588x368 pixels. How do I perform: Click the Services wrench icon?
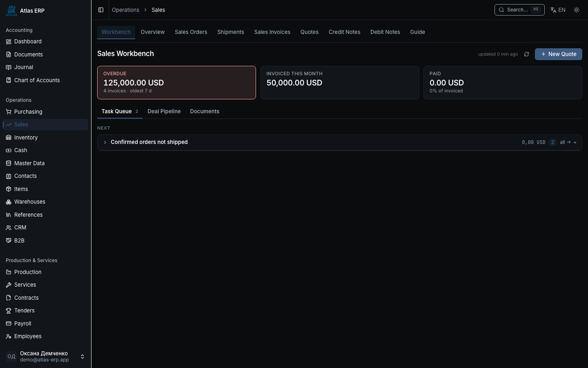(x=9, y=285)
